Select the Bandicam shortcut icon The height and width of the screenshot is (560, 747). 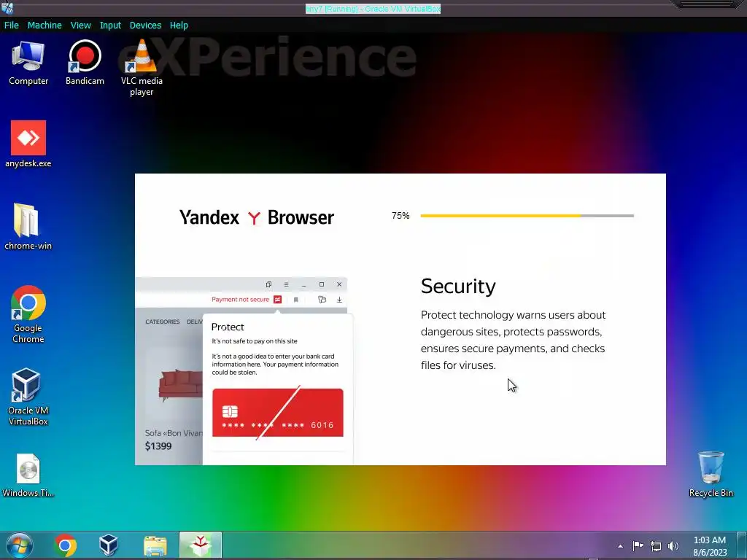[x=85, y=63]
